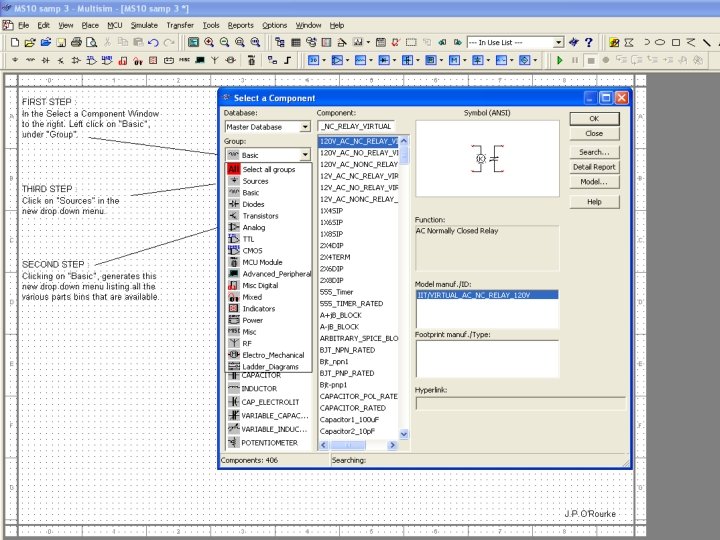Open the File menu
The image size is (720, 540).
pyautogui.click(x=23, y=25)
